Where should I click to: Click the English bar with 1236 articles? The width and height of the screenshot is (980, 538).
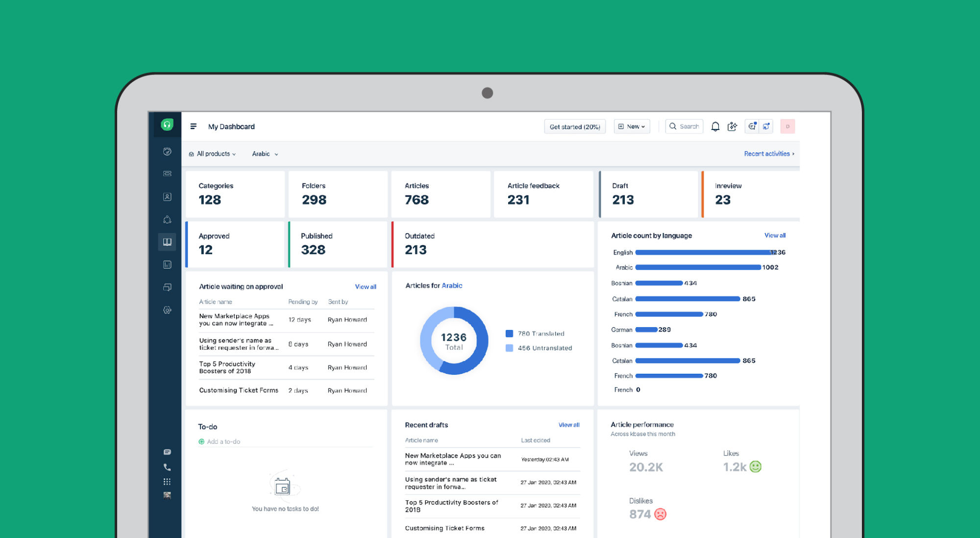(x=705, y=253)
